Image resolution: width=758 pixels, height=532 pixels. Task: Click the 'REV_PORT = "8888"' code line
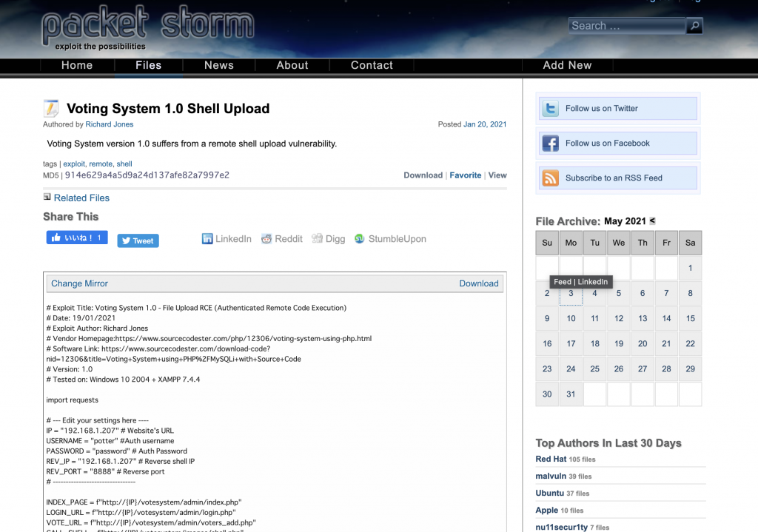tap(105, 471)
